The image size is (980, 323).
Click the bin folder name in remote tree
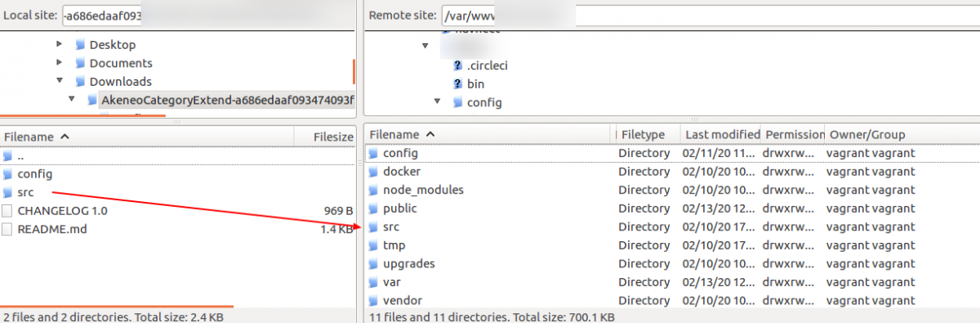(475, 83)
